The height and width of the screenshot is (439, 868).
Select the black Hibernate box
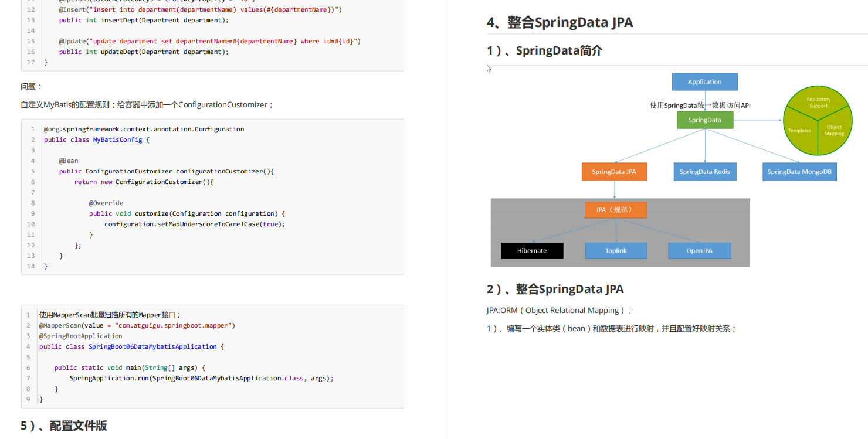(x=532, y=251)
